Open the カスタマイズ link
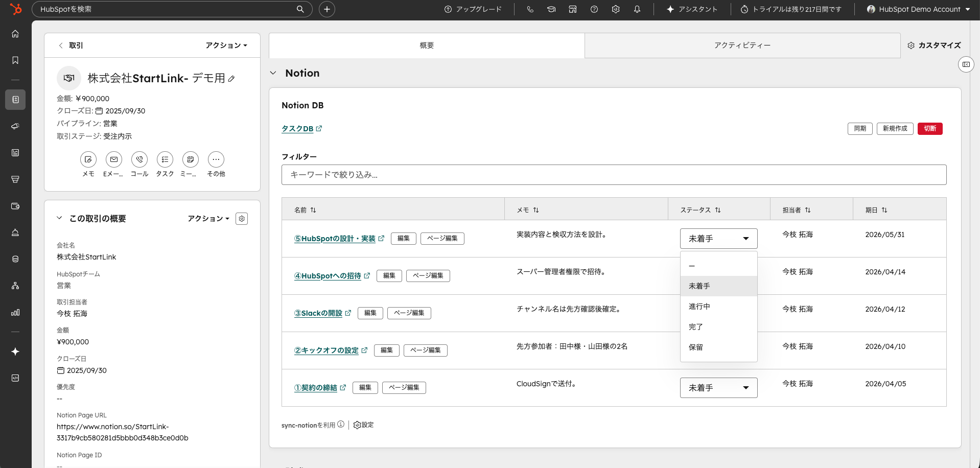The height and width of the screenshot is (468, 980). (x=934, y=45)
